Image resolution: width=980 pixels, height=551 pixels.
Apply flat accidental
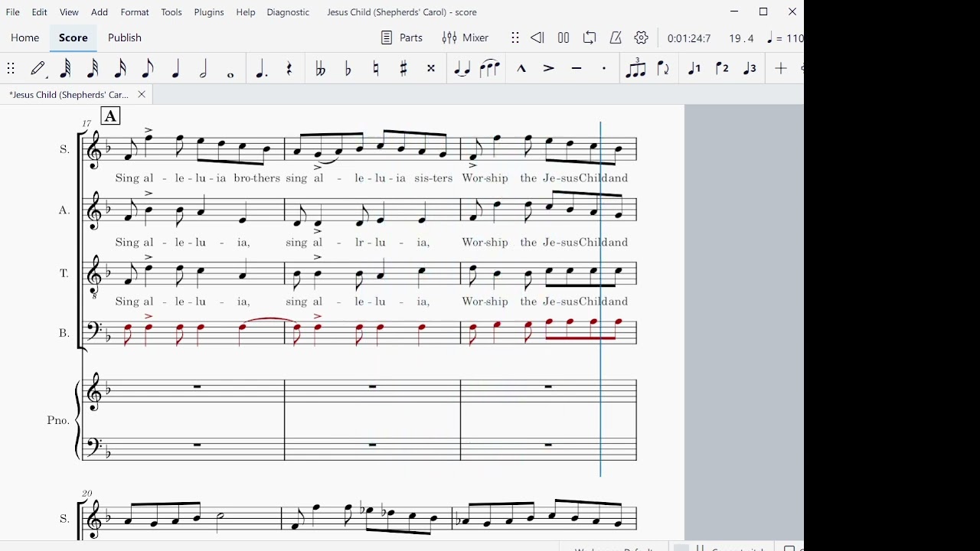click(x=348, y=69)
